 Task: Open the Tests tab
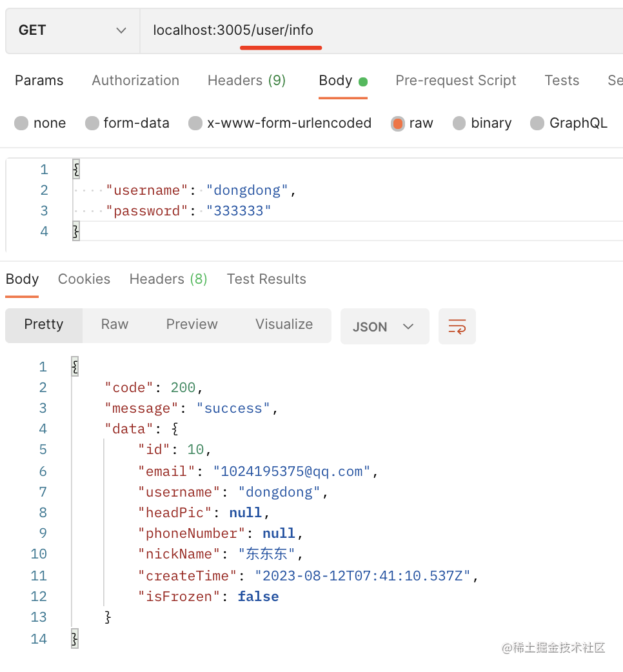click(x=562, y=81)
